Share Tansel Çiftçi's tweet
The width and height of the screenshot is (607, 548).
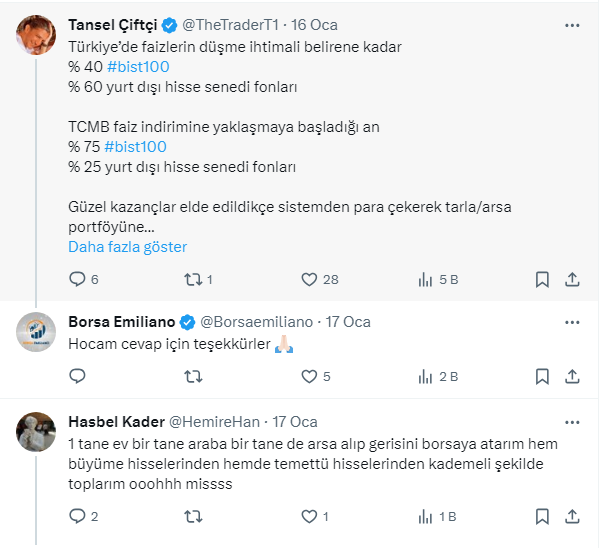pos(573,280)
